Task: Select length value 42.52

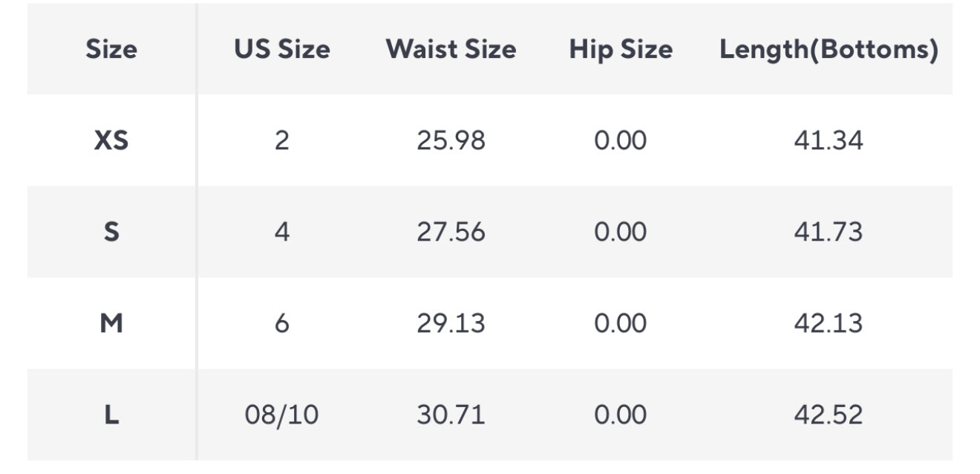Action: point(829,415)
